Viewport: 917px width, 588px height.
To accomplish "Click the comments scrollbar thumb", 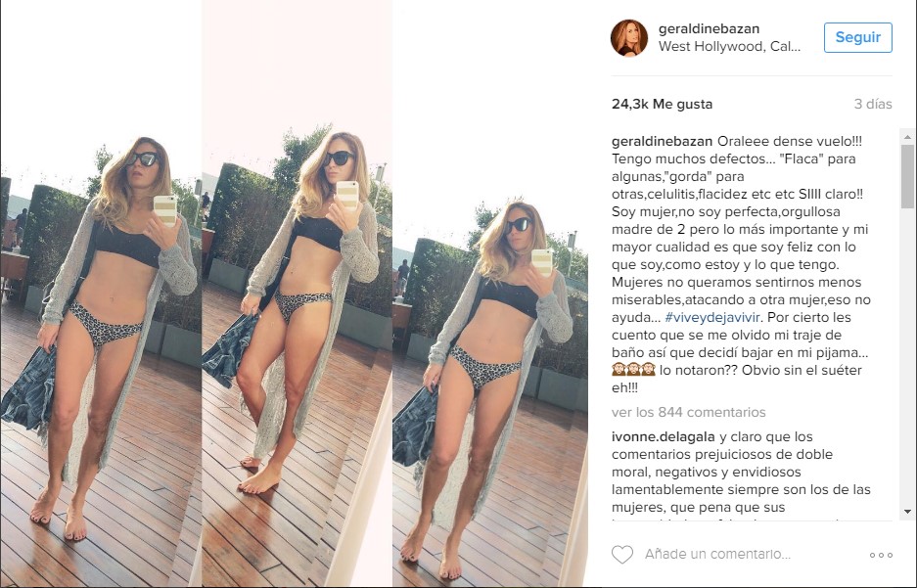I will (x=907, y=176).
